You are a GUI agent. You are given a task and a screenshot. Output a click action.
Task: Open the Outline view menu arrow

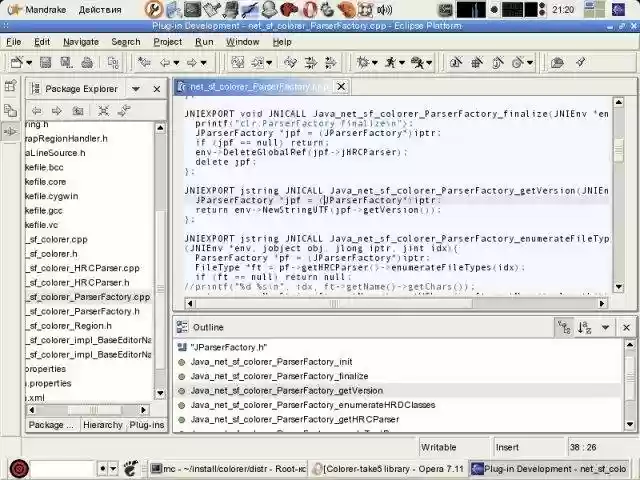pyautogui.click(x=605, y=327)
